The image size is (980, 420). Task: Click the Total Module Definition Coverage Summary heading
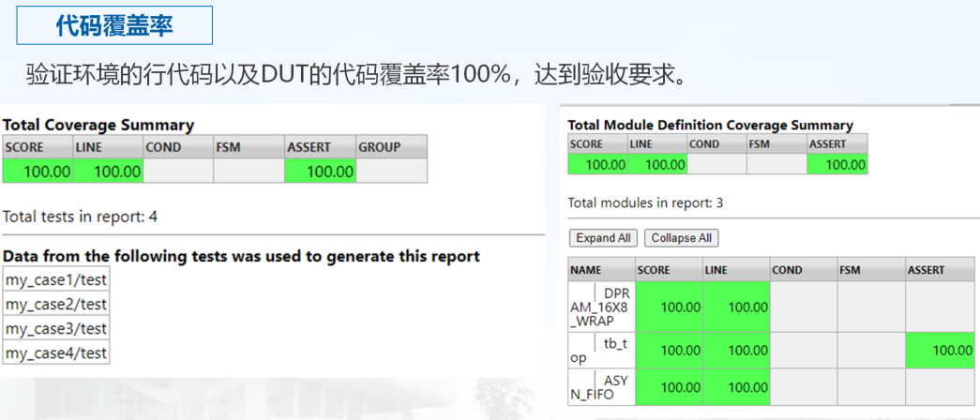[x=710, y=125]
